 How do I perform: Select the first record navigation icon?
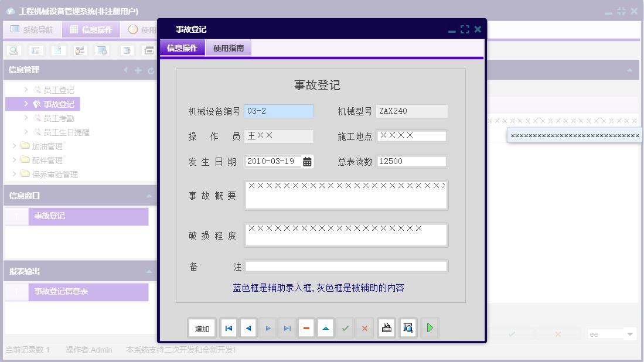coord(229,328)
